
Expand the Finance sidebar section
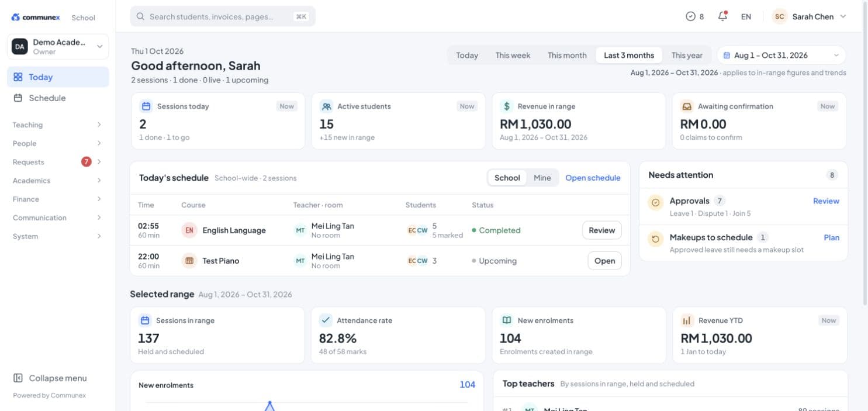[58, 199]
